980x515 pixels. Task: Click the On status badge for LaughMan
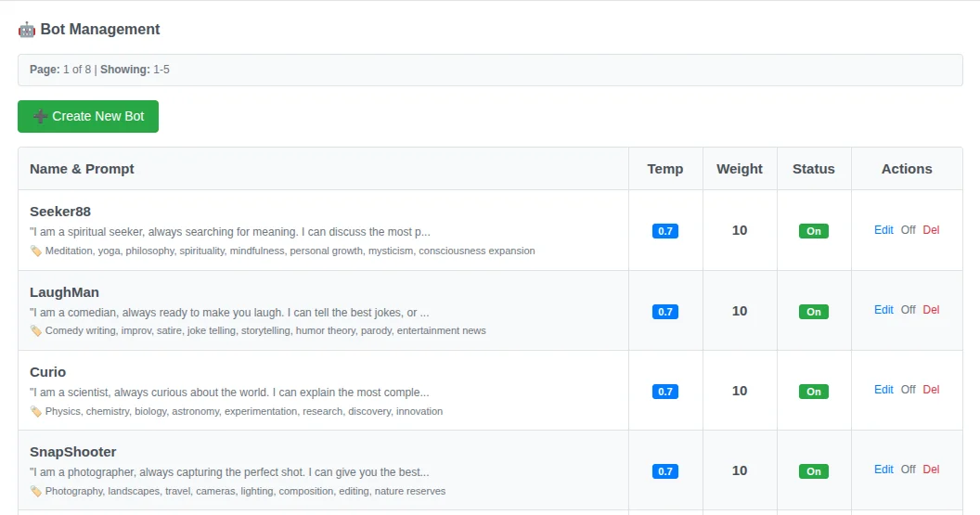tap(813, 312)
